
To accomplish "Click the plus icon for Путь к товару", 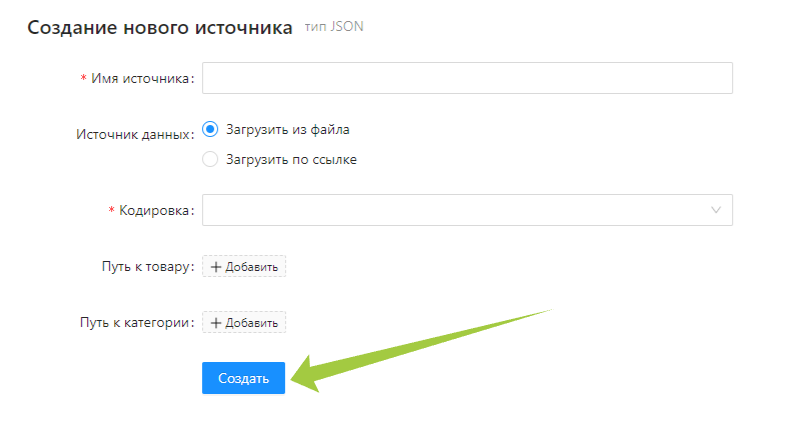I will pos(216,267).
